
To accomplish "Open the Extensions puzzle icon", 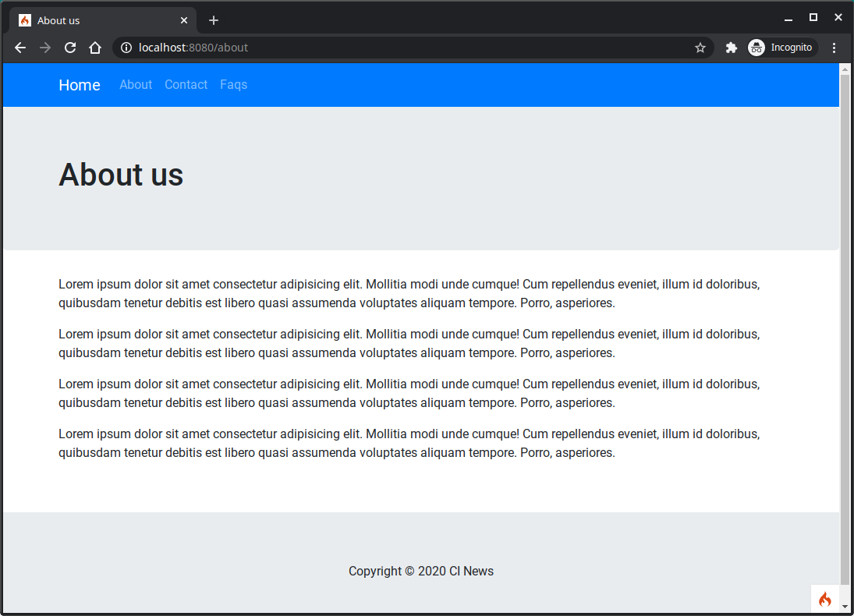I will point(731,48).
